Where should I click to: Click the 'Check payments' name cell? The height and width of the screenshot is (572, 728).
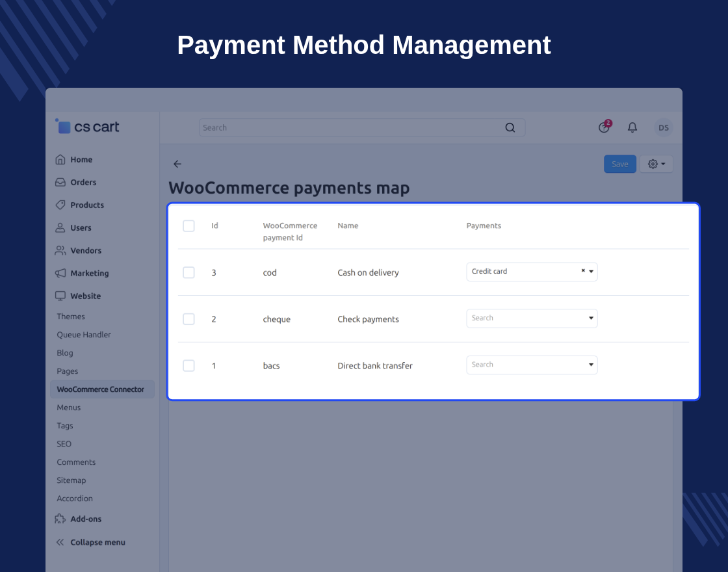[368, 319]
